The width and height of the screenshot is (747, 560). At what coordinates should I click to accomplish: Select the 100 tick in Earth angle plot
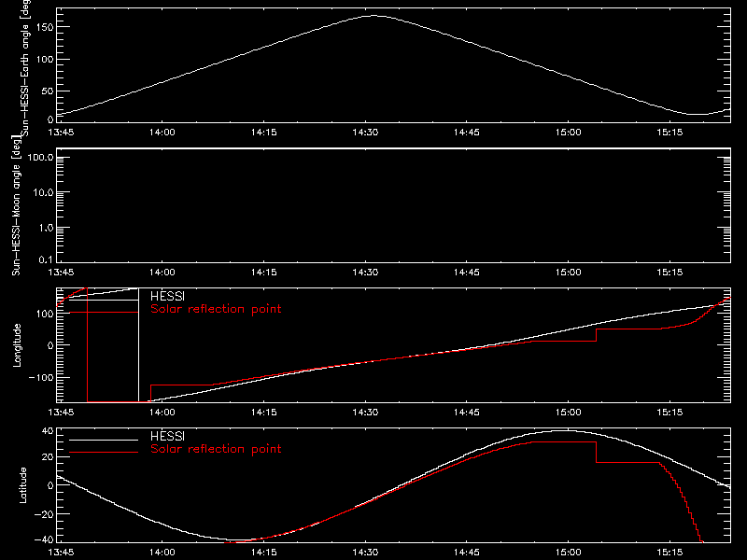pyautogui.click(x=45, y=59)
